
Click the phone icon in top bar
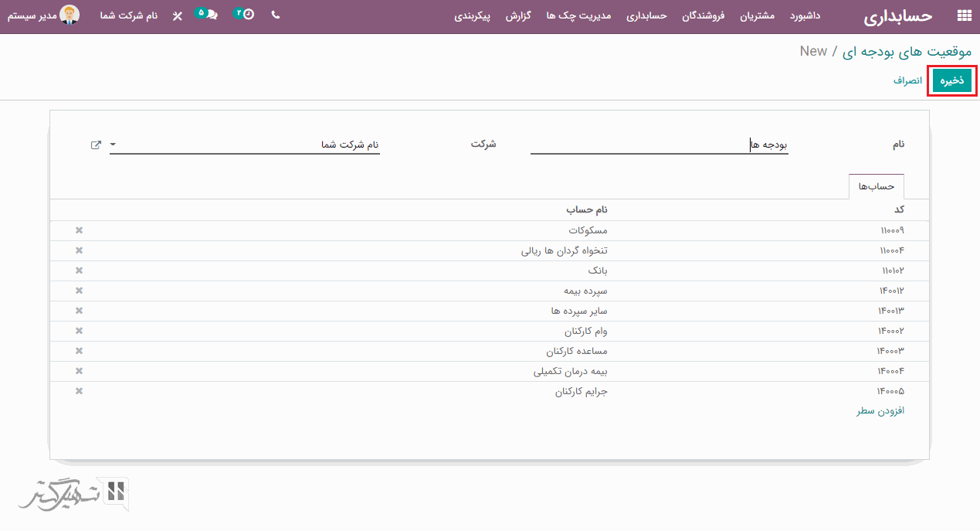[x=276, y=15]
